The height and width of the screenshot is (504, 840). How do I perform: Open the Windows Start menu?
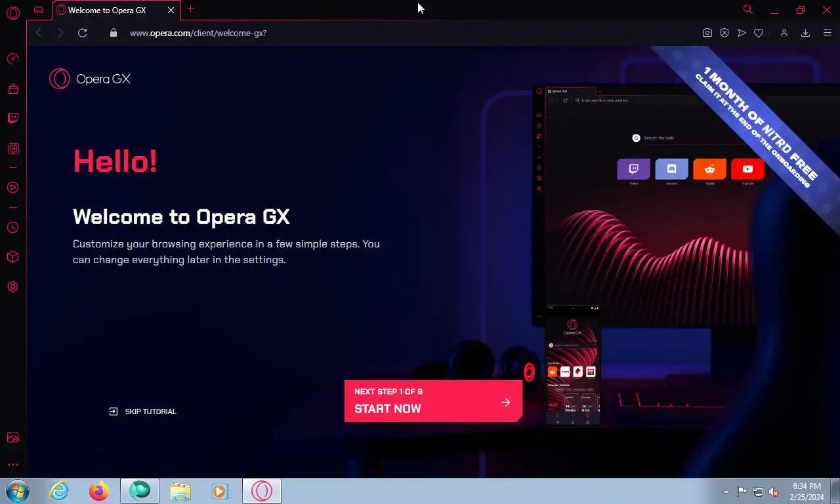tap(16, 491)
